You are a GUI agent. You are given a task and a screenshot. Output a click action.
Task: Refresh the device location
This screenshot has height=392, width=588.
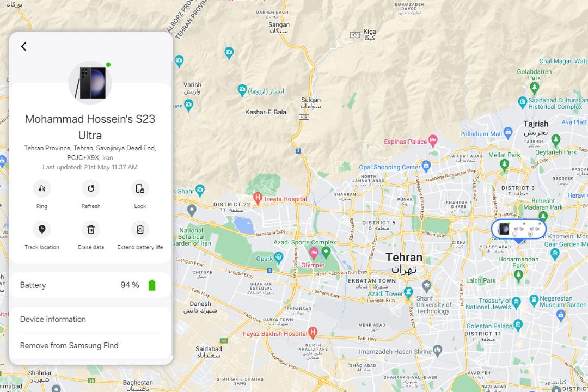point(91,188)
